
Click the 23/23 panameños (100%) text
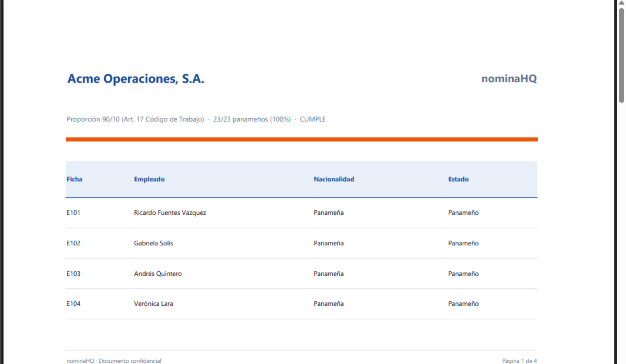[252, 119]
